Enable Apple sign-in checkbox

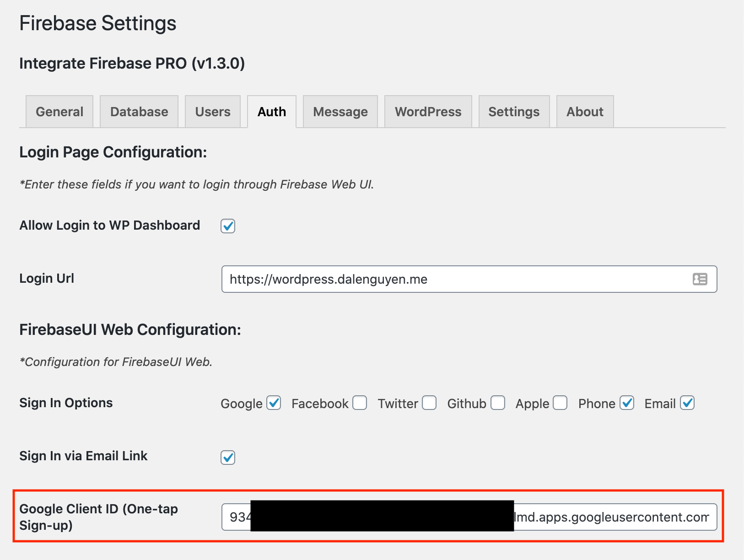[560, 403]
